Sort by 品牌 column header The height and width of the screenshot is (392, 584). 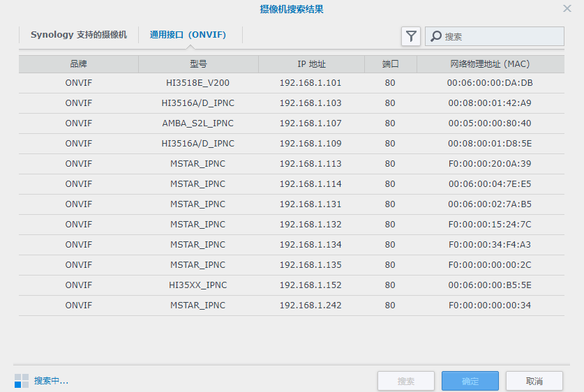pos(79,64)
